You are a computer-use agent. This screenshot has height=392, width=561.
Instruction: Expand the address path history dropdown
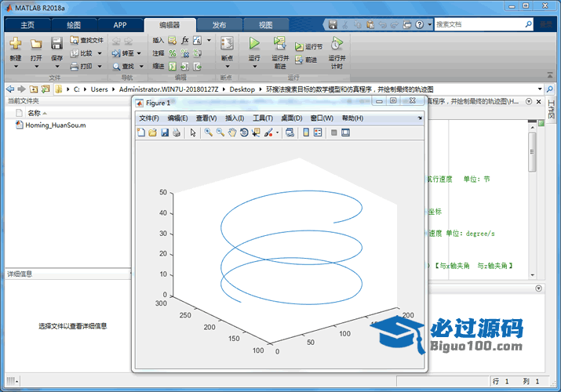pos(539,89)
